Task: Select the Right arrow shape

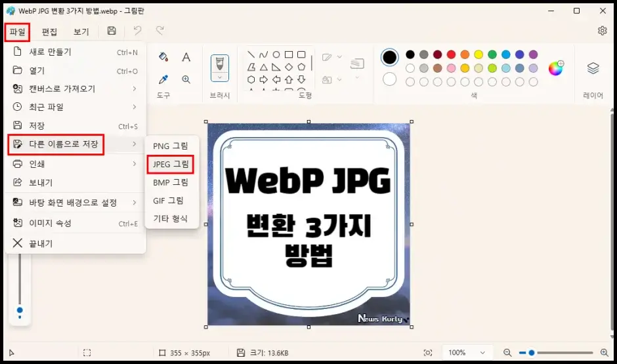Action: point(264,80)
